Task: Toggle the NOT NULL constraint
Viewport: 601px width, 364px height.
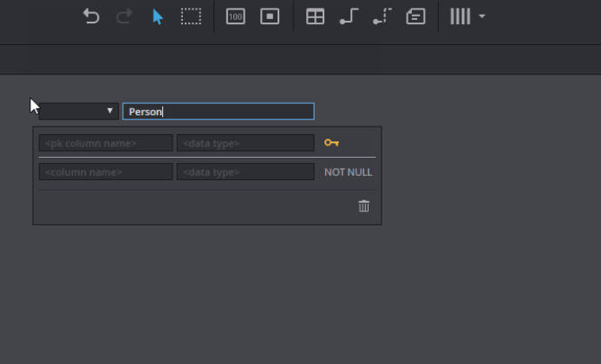Action: pyautogui.click(x=348, y=172)
